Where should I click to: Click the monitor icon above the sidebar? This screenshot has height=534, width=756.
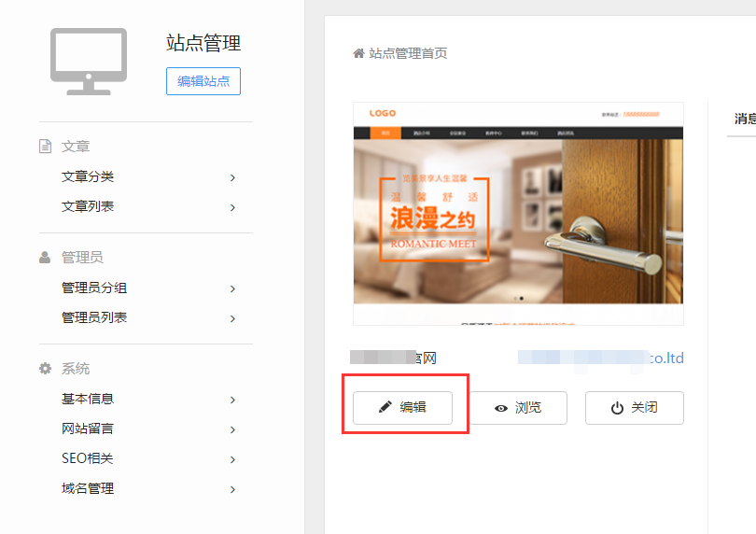(89, 62)
